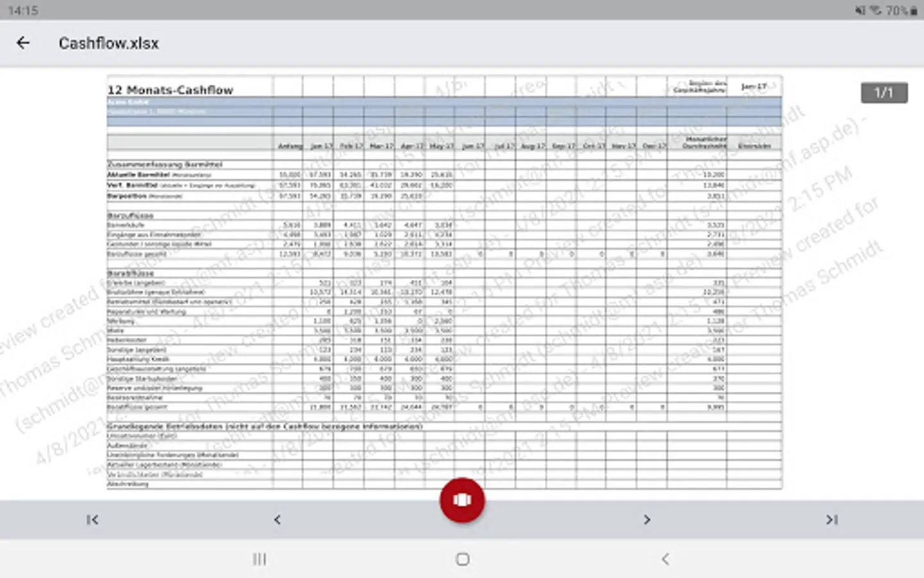The image size is (924, 578).
Task: Tap the 'Barzuflüsse' section heading
Action: click(130, 216)
